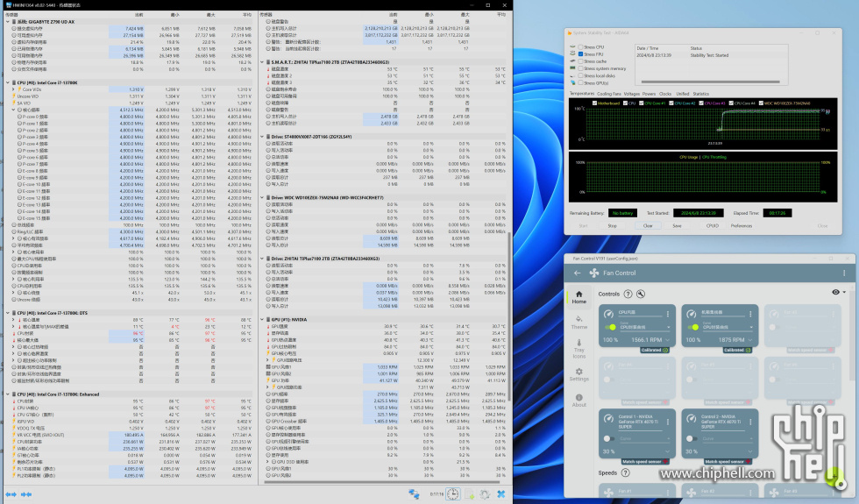Enable Stress local disks checkbox
This screenshot has width=859, height=504.
[580, 75]
